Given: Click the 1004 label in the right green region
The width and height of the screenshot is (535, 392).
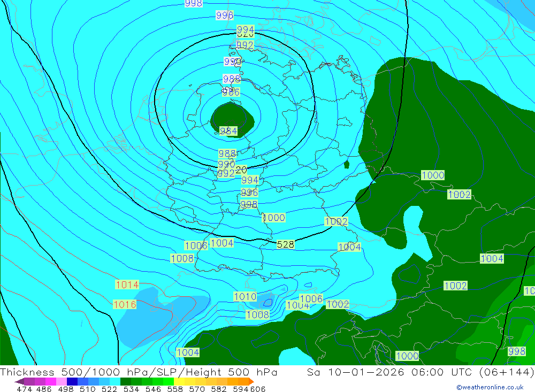Looking at the screenshot, I should click(x=492, y=259).
